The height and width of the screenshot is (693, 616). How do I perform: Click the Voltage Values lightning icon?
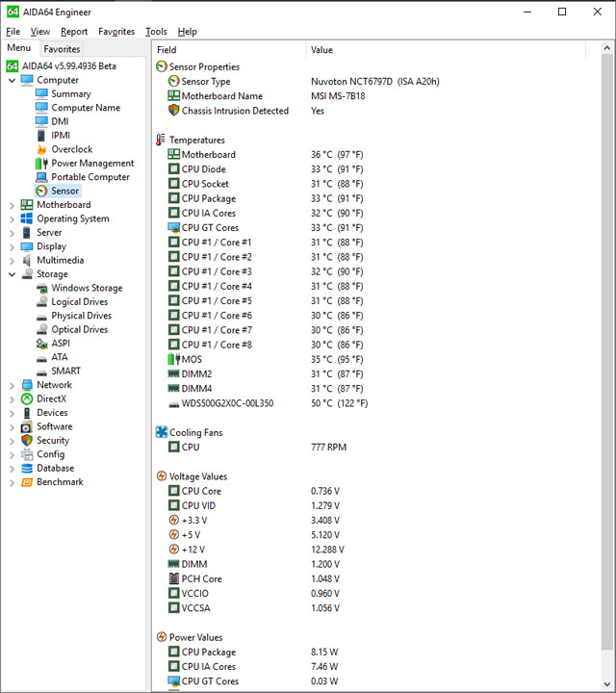tap(162, 476)
